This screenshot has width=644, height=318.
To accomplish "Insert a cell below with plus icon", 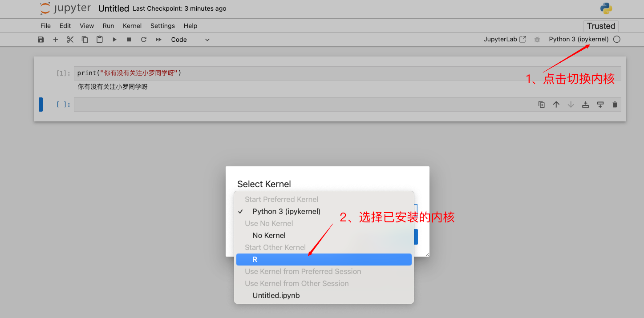I will click(56, 40).
